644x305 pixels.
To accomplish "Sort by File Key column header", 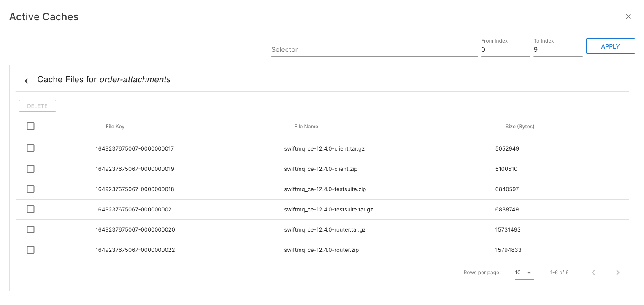I will 115,127.
